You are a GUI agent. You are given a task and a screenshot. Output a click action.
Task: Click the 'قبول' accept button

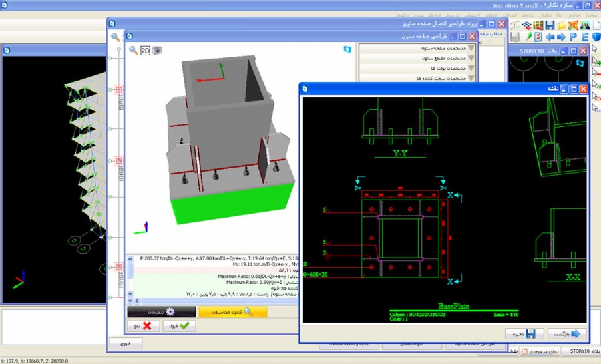[178, 326]
